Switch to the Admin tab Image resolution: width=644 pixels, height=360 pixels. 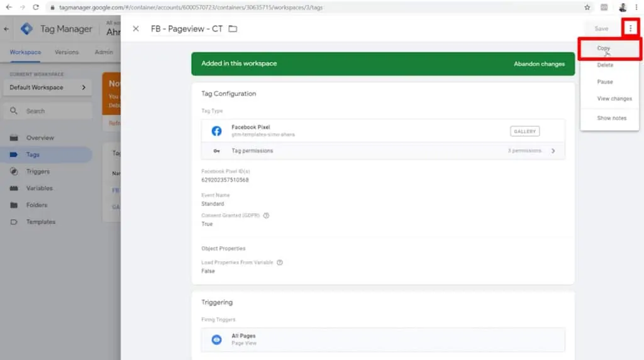(x=104, y=53)
